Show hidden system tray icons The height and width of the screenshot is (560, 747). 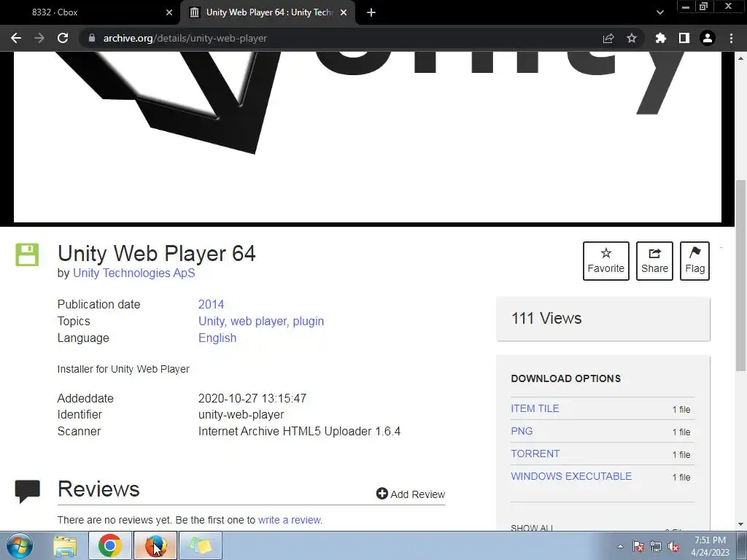pyautogui.click(x=620, y=546)
